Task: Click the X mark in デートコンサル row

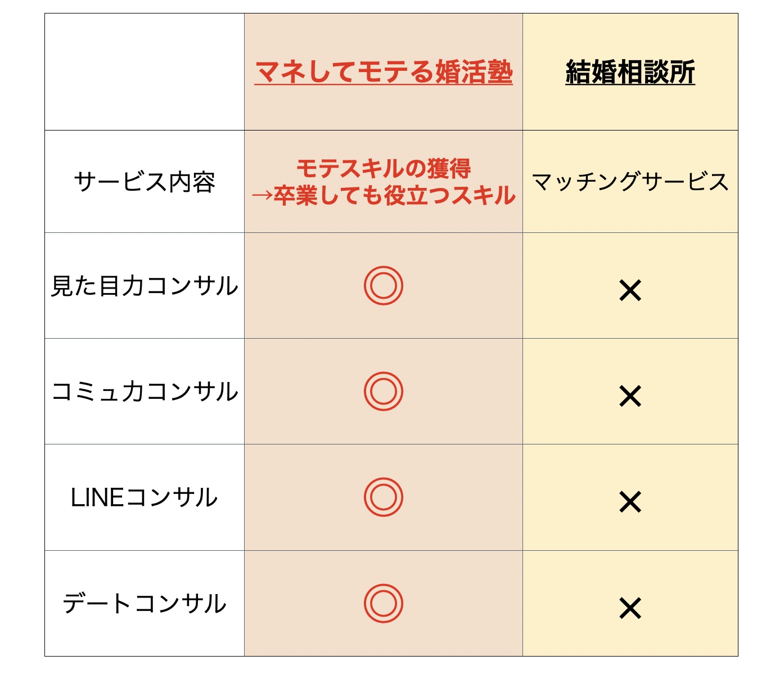Action: coord(630,608)
